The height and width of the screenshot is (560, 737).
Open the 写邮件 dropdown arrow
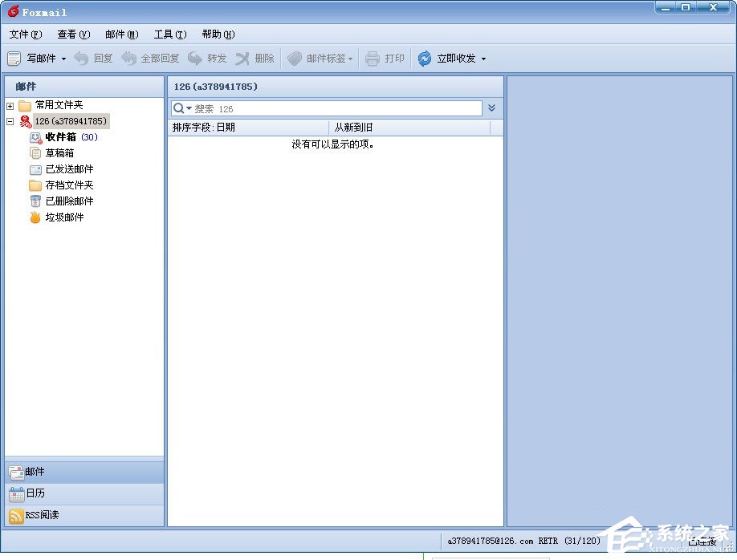63,58
